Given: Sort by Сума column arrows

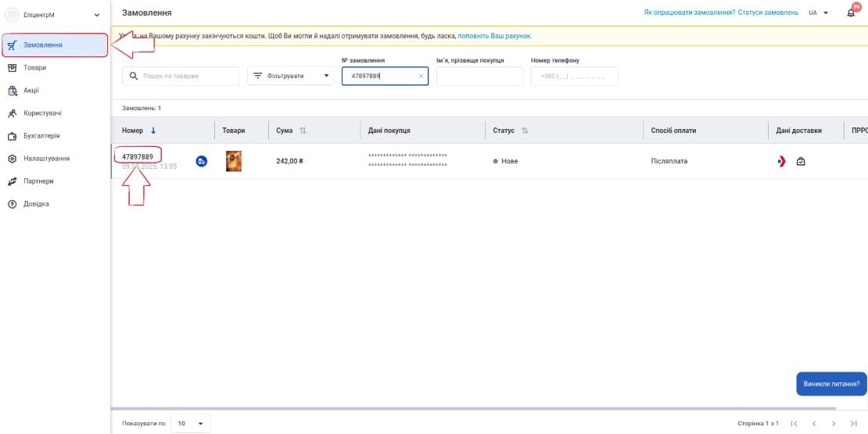Looking at the screenshot, I should (x=303, y=131).
